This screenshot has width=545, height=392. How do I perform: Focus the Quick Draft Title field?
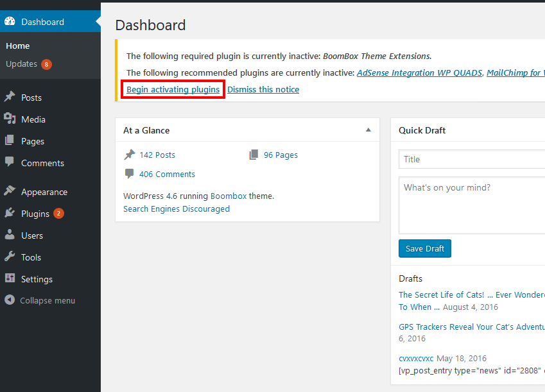pos(472,159)
